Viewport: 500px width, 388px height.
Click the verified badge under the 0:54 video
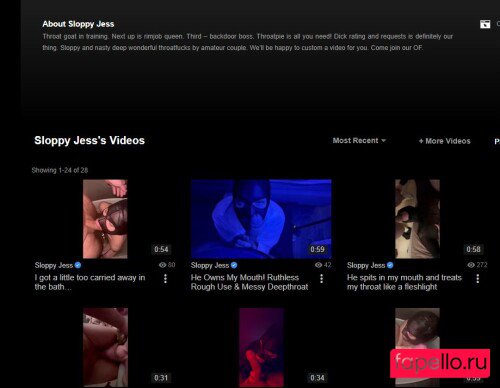coord(78,265)
